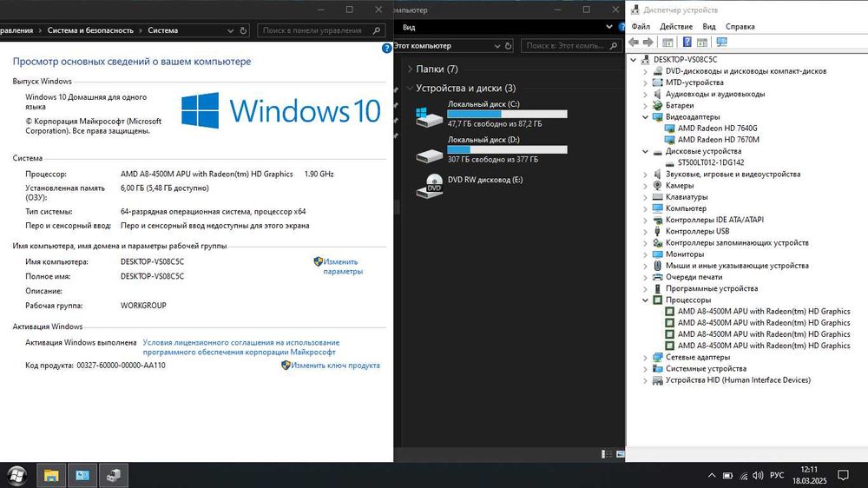
Task: Go back in Device Manager toolbar
Action: point(634,42)
